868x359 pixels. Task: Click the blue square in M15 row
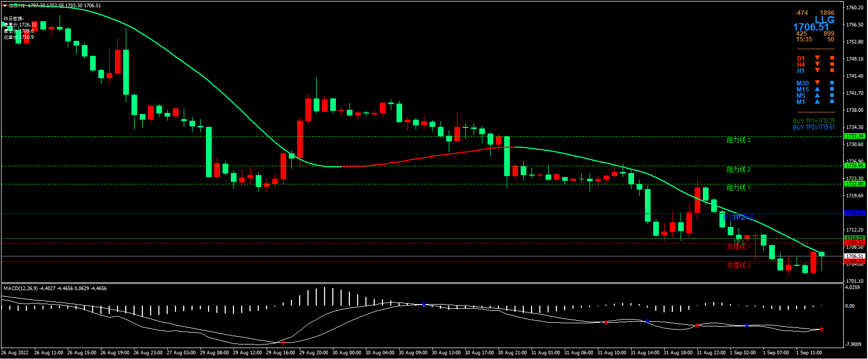pos(832,89)
